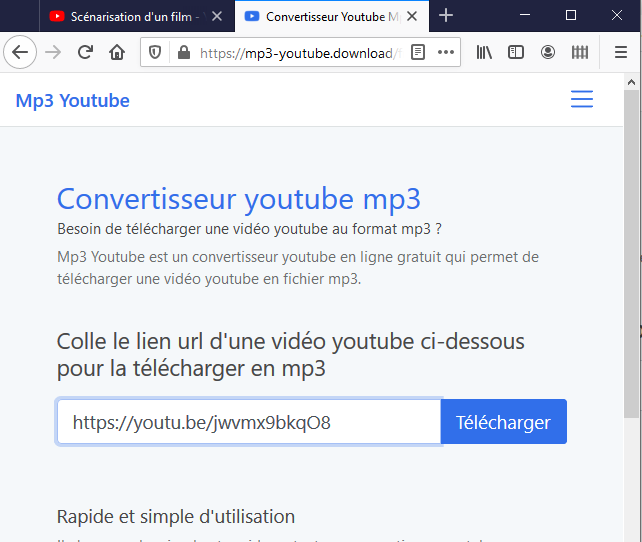Screen dimensions: 642x542
Task: Close the Scénarisation d'un film tab
Action: [x=217, y=16]
